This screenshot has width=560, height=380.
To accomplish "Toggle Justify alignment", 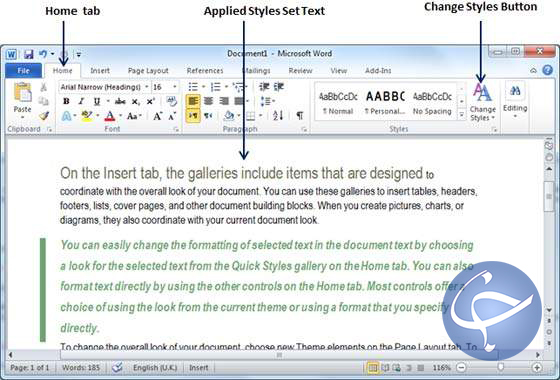I will 239,101.
